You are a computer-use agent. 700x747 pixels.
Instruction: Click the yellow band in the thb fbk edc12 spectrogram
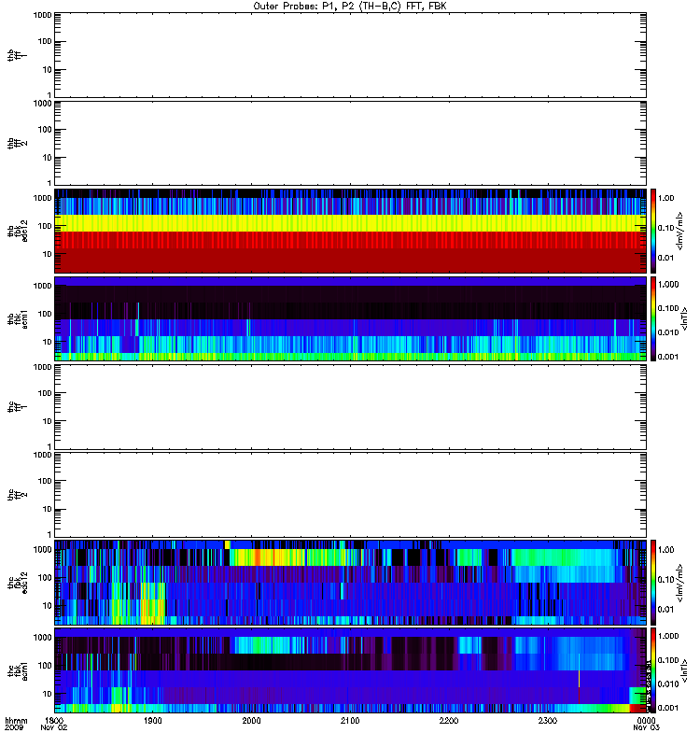tap(351, 223)
